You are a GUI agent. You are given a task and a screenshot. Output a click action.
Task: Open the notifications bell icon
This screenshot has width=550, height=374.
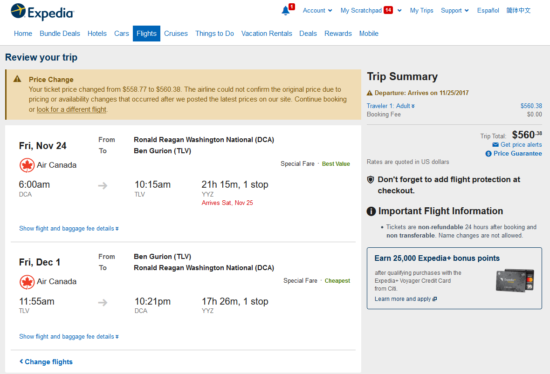pyautogui.click(x=286, y=11)
